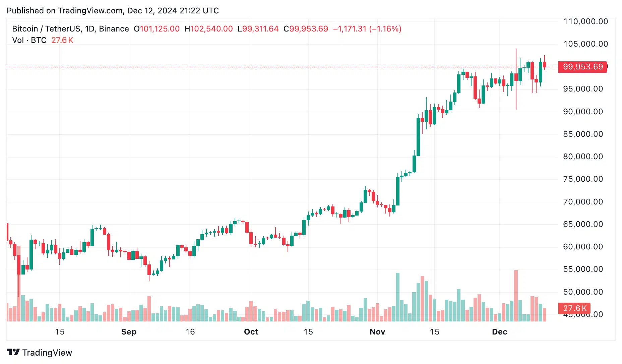622x364 pixels.
Task: Click the Oct label on time axis
Action: pos(251,332)
